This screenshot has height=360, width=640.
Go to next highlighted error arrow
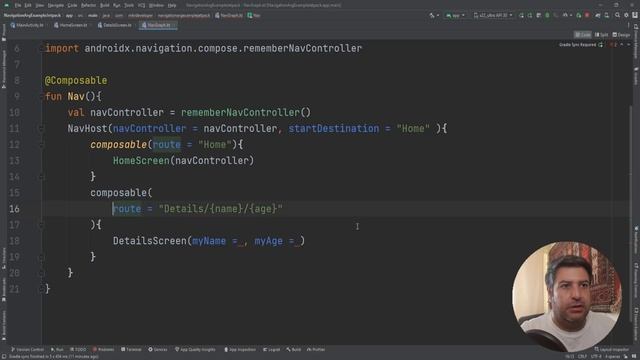[629, 45]
